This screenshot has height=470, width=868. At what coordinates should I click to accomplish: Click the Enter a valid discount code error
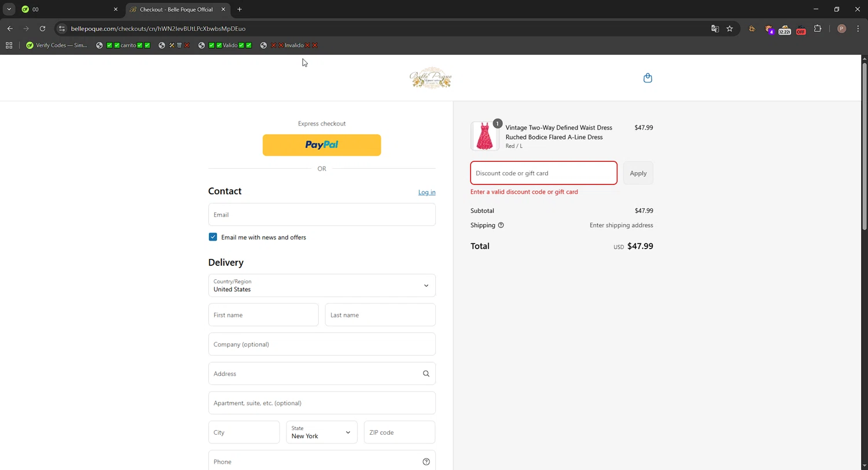524,192
